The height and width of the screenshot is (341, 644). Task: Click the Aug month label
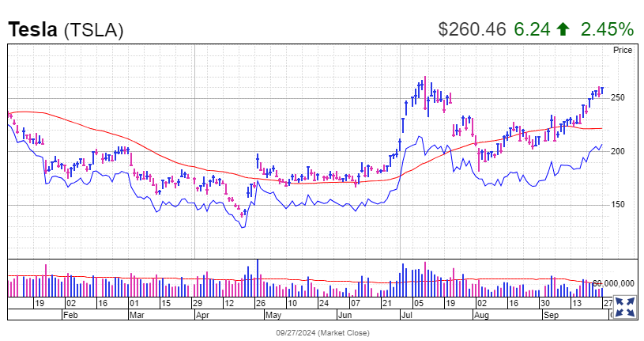coord(481,315)
